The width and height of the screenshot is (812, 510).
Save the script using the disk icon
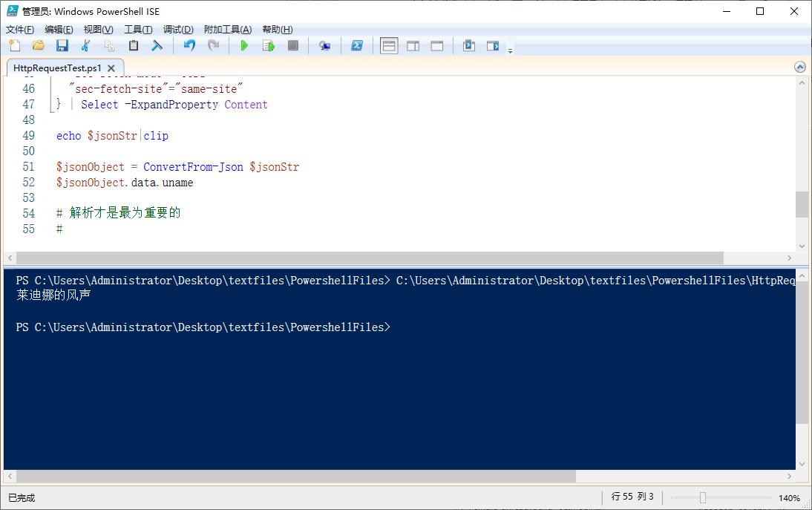[62, 46]
